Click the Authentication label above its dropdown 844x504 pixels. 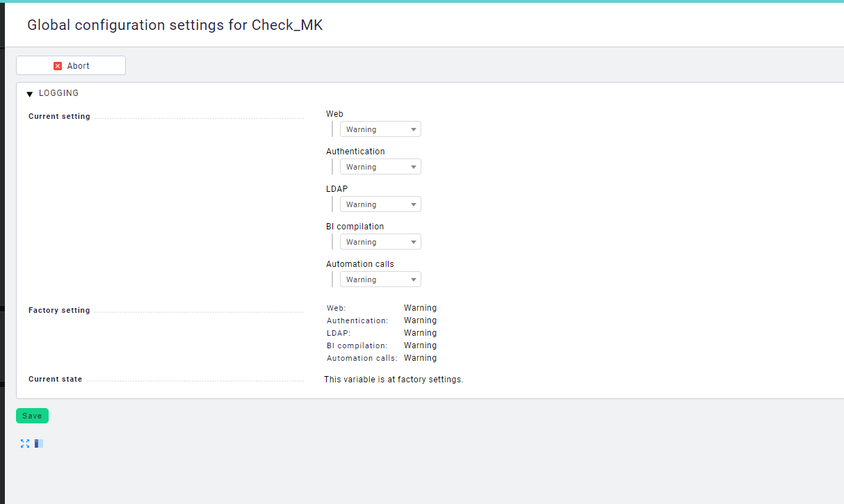tap(355, 151)
